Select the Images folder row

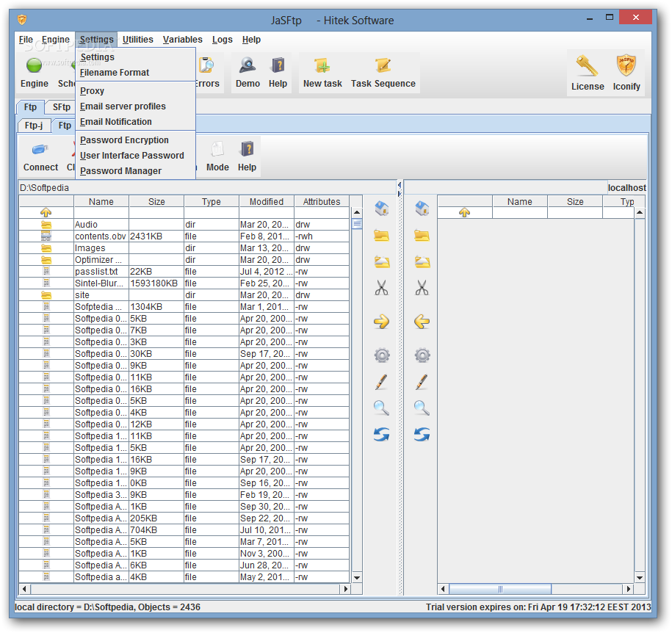pos(184,248)
